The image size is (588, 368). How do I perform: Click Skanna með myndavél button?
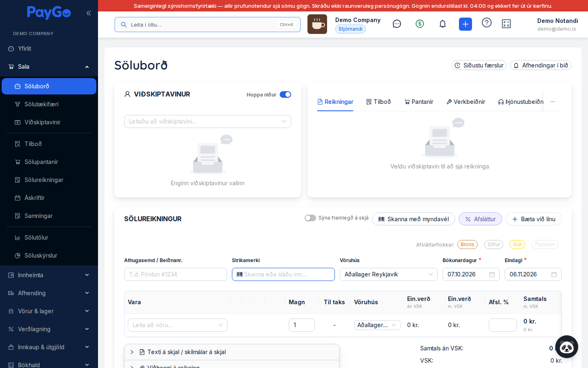(414, 219)
